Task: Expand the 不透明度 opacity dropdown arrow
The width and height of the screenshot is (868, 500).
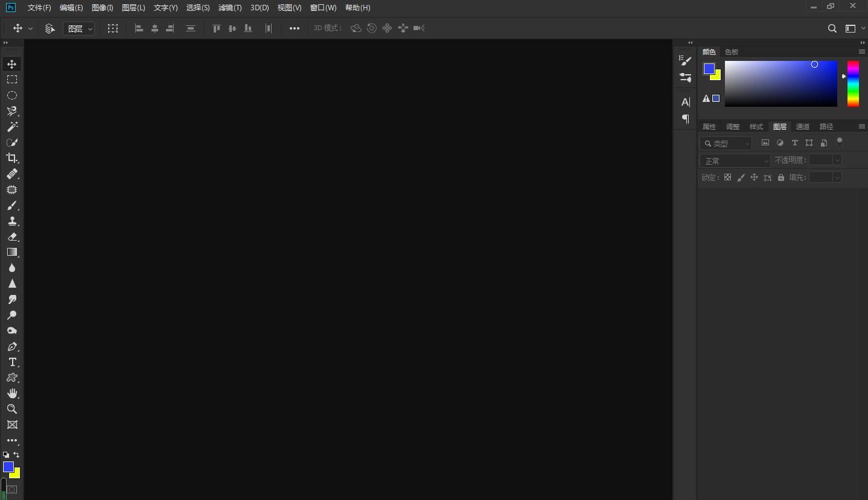Action: pos(837,160)
